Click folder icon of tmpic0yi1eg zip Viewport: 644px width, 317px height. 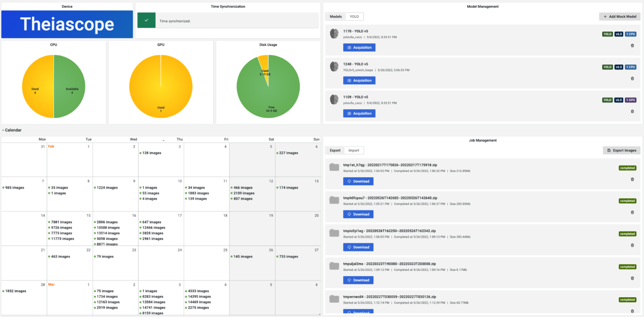[334, 233]
